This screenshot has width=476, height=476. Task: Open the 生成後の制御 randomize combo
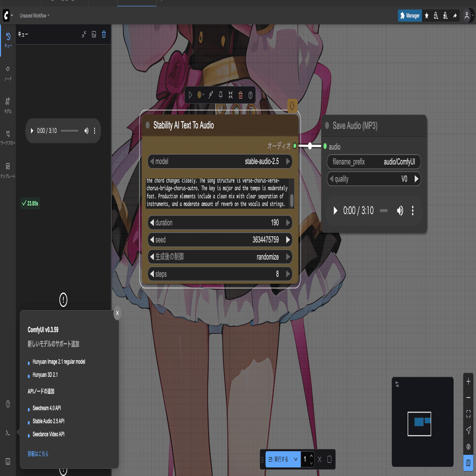[x=220, y=257]
